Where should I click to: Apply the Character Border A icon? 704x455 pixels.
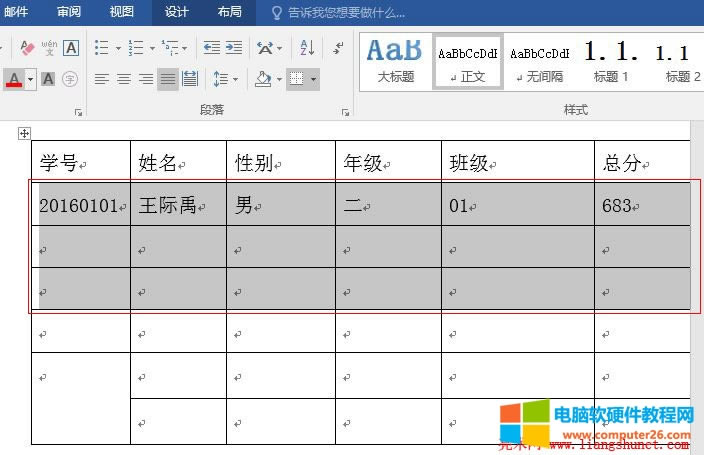click(71, 48)
